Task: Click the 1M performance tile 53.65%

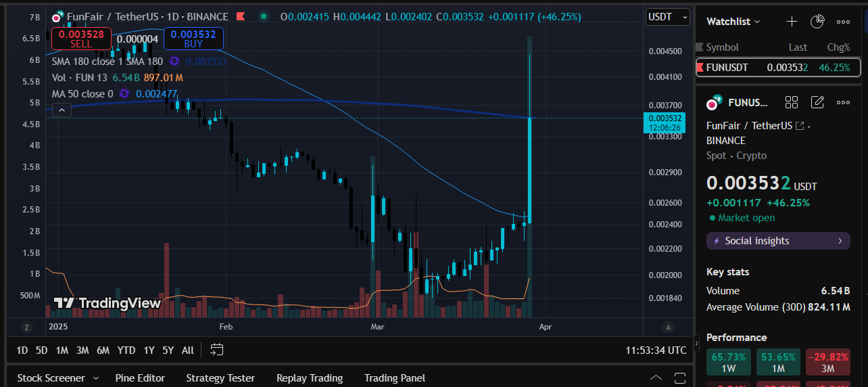Action: tap(778, 361)
